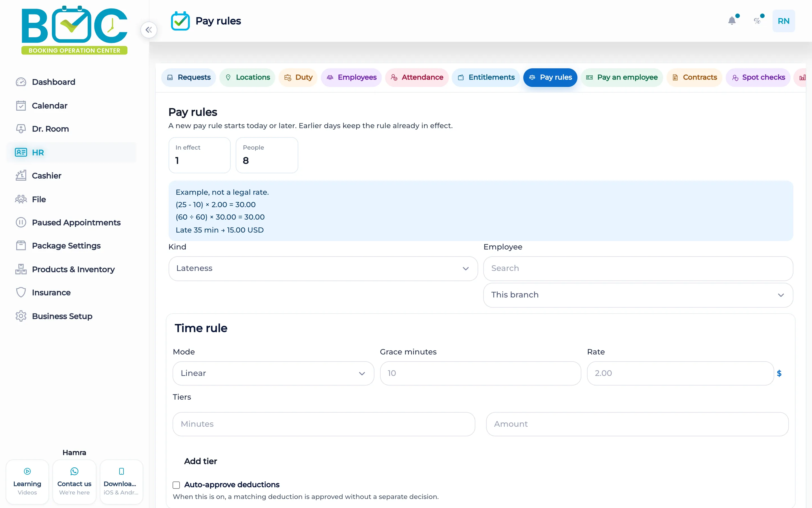This screenshot has height=508, width=812.
Task: Switch to the Requests tab
Action: [189, 78]
